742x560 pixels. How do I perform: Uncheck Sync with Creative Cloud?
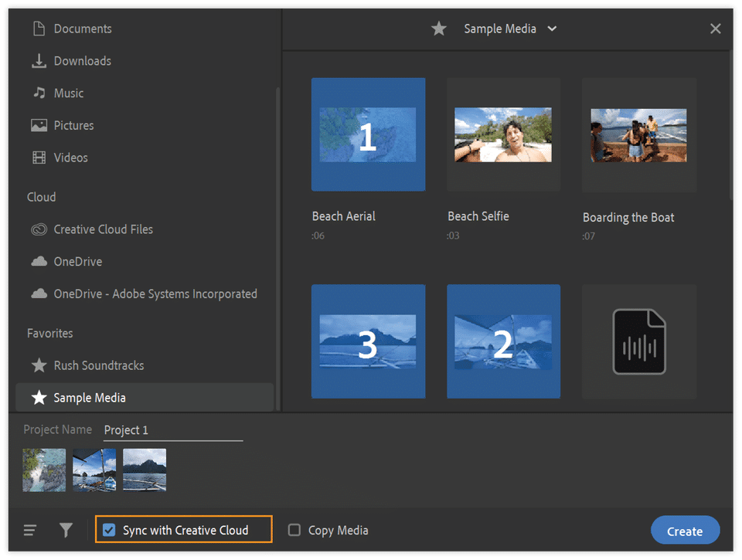pos(109,530)
